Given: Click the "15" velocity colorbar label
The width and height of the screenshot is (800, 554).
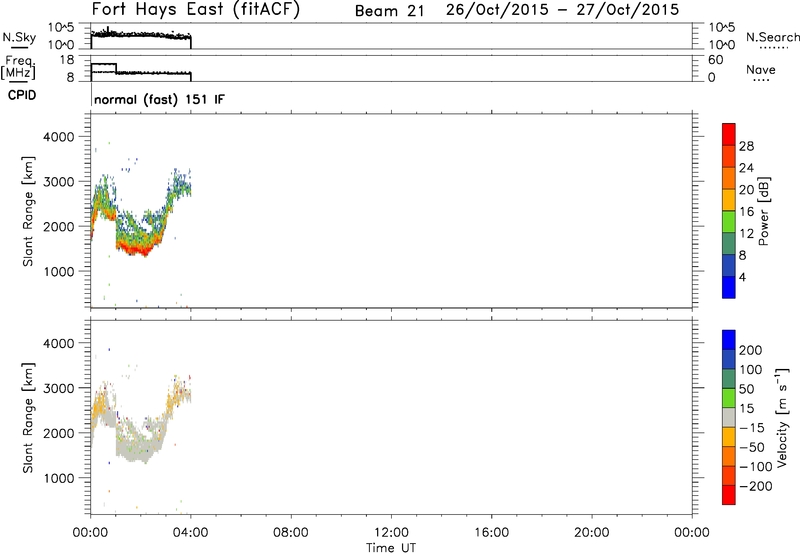Looking at the screenshot, I should click(746, 409).
